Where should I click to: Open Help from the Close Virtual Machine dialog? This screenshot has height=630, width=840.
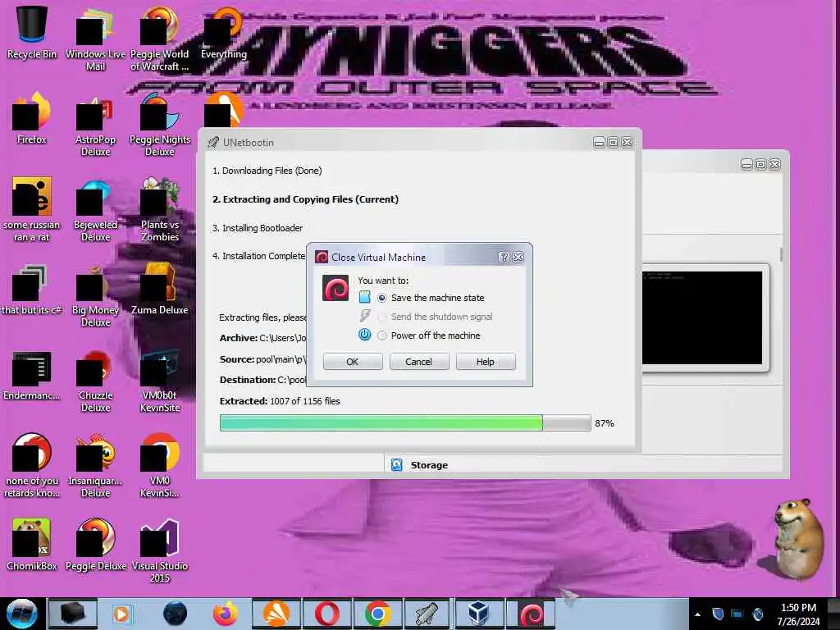point(486,362)
